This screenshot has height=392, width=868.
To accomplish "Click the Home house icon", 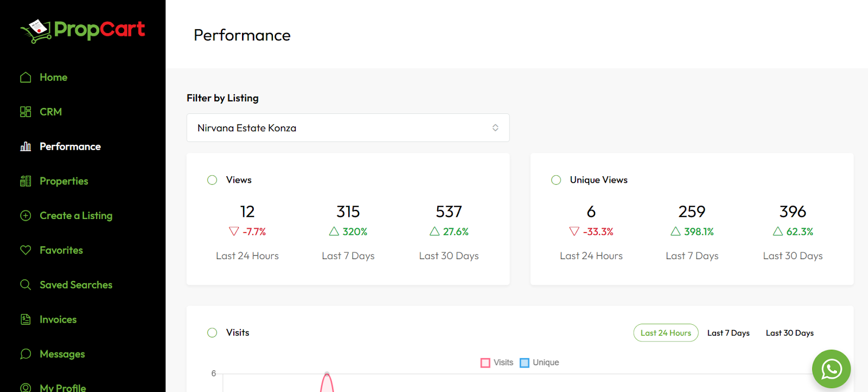I will coord(25,77).
